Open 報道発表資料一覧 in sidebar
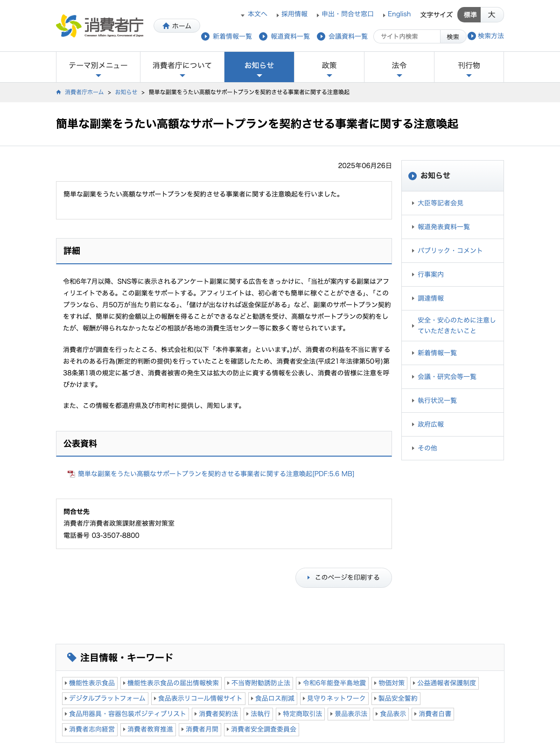Image resolution: width=560 pixels, height=747 pixels. [x=443, y=227]
